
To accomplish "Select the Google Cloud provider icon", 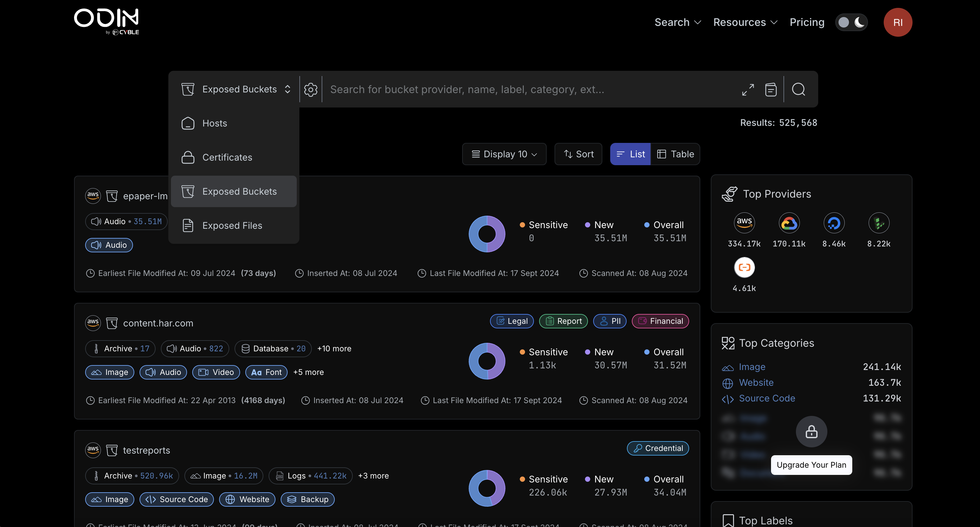I will coord(789,223).
